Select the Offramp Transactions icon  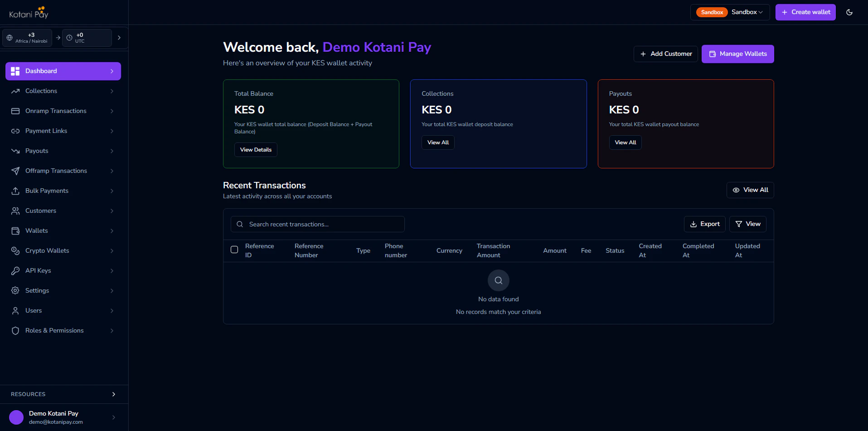15,171
